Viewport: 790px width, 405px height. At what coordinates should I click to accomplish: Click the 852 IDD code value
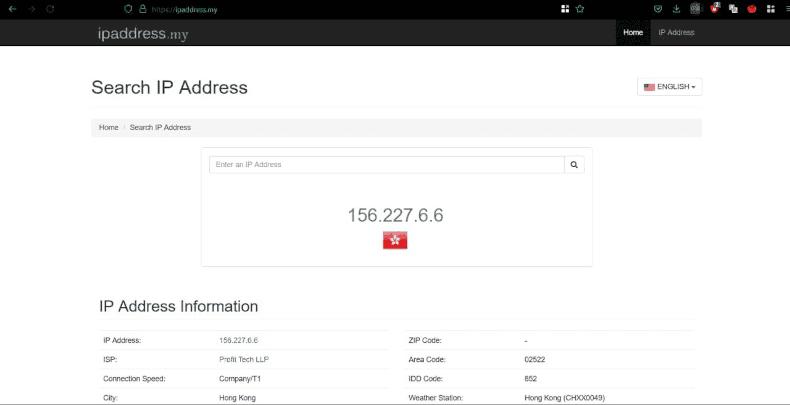[x=531, y=379]
